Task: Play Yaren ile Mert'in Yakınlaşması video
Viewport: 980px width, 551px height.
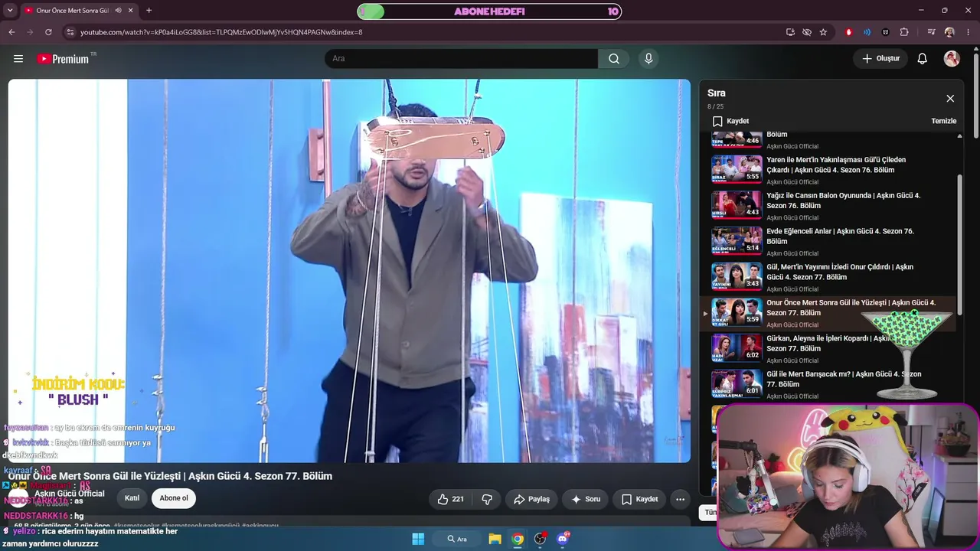Action: pos(828,168)
